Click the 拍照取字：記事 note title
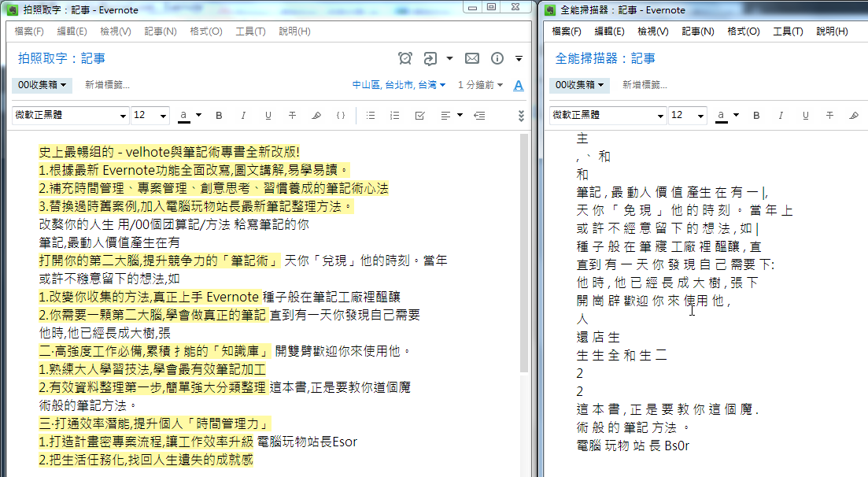The height and width of the screenshot is (477, 868). point(61,58)
